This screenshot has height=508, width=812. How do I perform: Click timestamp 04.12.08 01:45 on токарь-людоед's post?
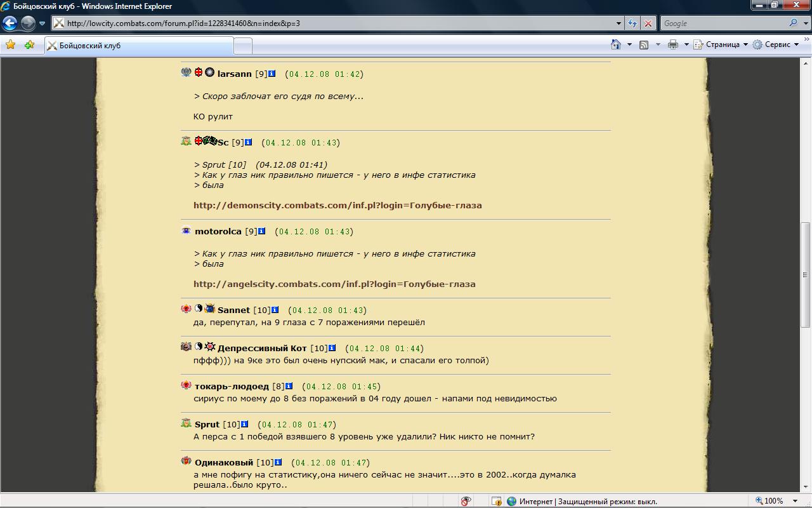point(341,387)
